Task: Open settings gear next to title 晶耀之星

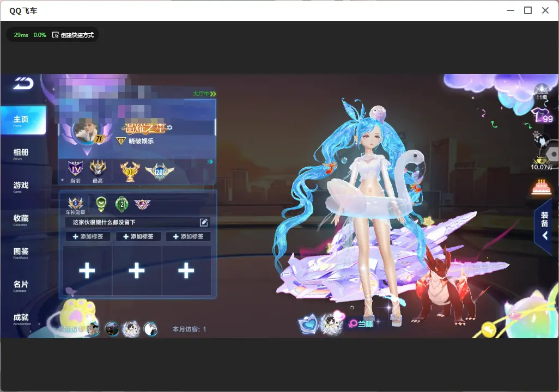Action: tap(169, 127)
